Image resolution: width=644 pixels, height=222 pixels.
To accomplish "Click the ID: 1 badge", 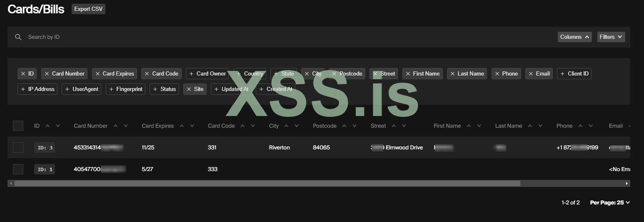I will 45,169.
